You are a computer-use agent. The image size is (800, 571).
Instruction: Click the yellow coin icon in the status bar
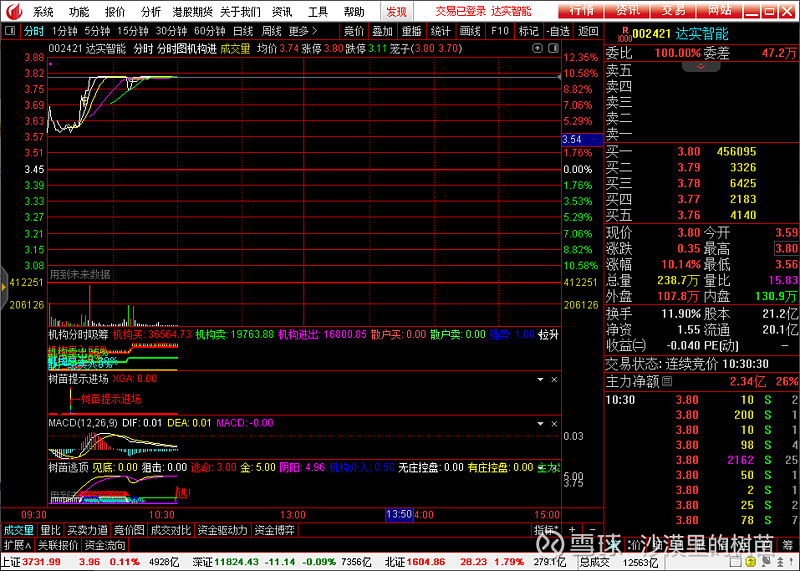(x=750, y=562)
